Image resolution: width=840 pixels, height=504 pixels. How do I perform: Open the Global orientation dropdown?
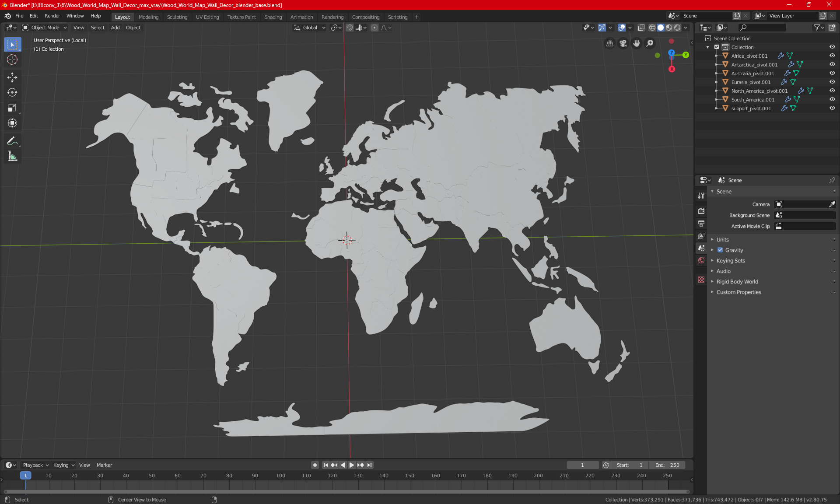coord(310,28)
